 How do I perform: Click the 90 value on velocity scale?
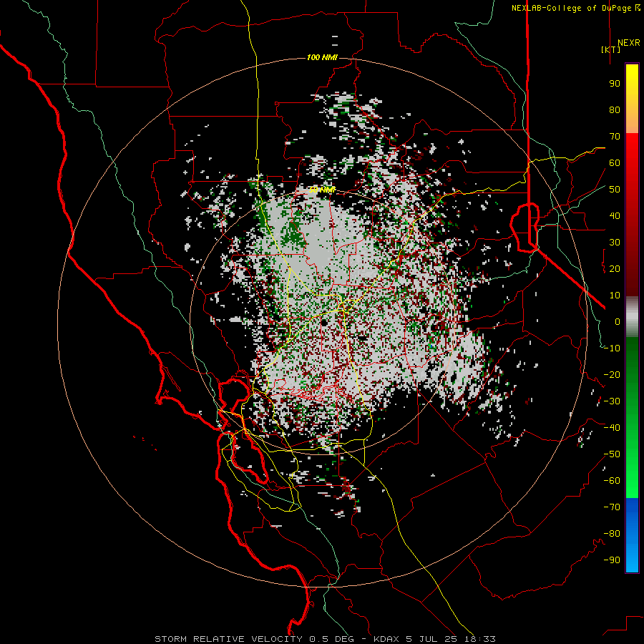[x=615, y=84]
